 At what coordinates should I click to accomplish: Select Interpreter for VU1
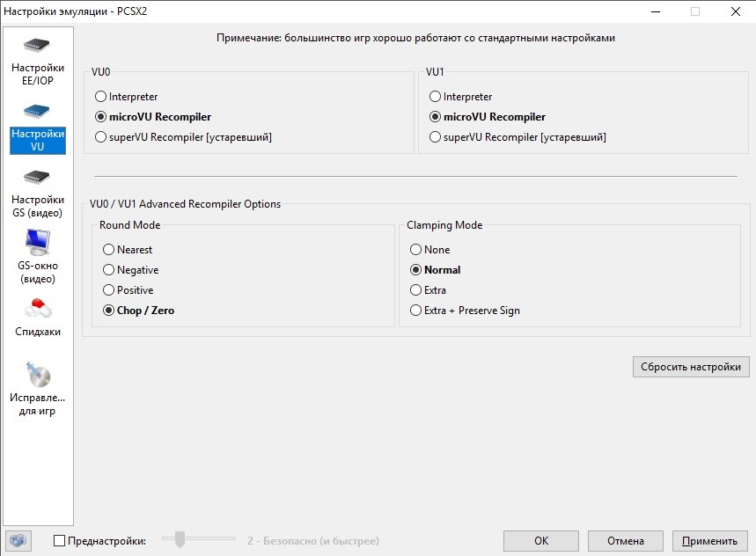tap(435, 97)
